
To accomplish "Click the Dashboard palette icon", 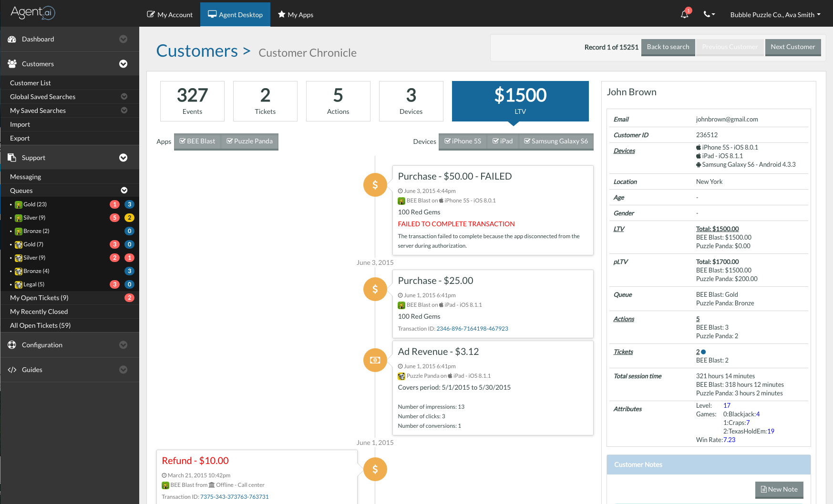I will coord(12,39).
